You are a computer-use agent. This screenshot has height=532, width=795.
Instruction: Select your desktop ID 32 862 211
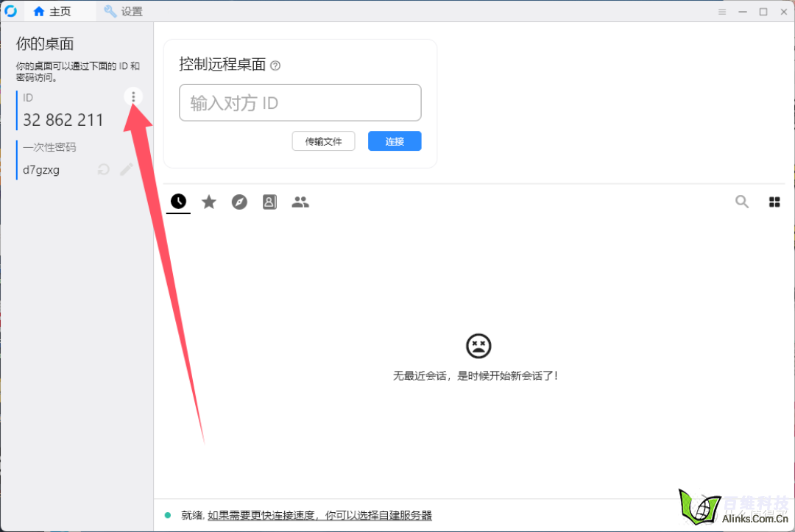pyautogui.click(x=63, y=120)
